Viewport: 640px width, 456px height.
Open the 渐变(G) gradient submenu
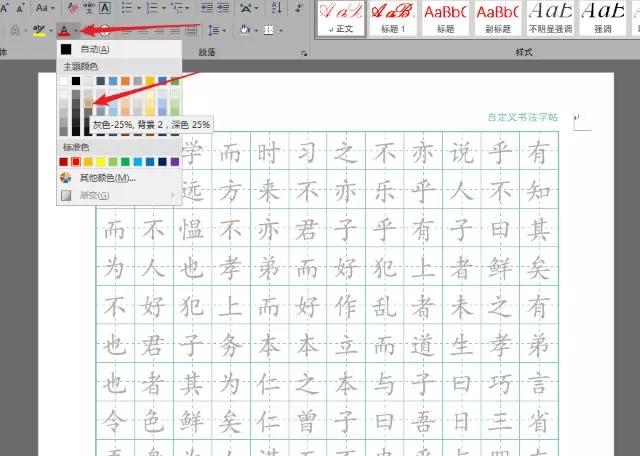coord(119,195)
